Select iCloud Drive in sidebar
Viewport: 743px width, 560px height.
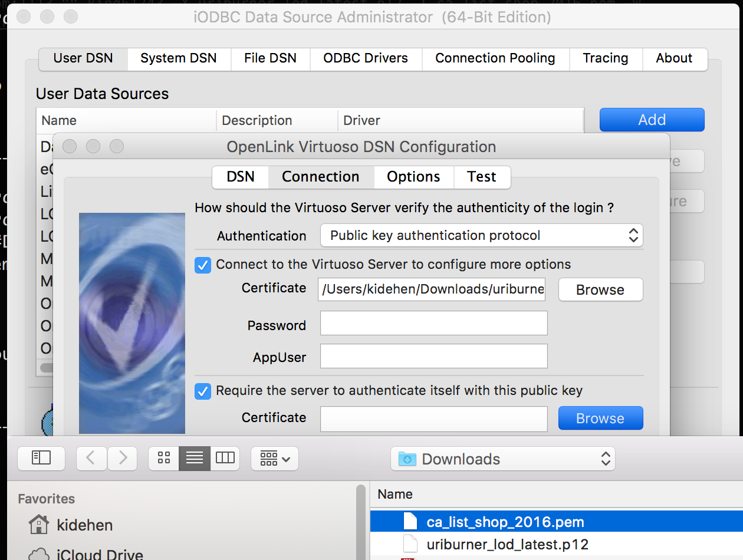pos(86,555)
